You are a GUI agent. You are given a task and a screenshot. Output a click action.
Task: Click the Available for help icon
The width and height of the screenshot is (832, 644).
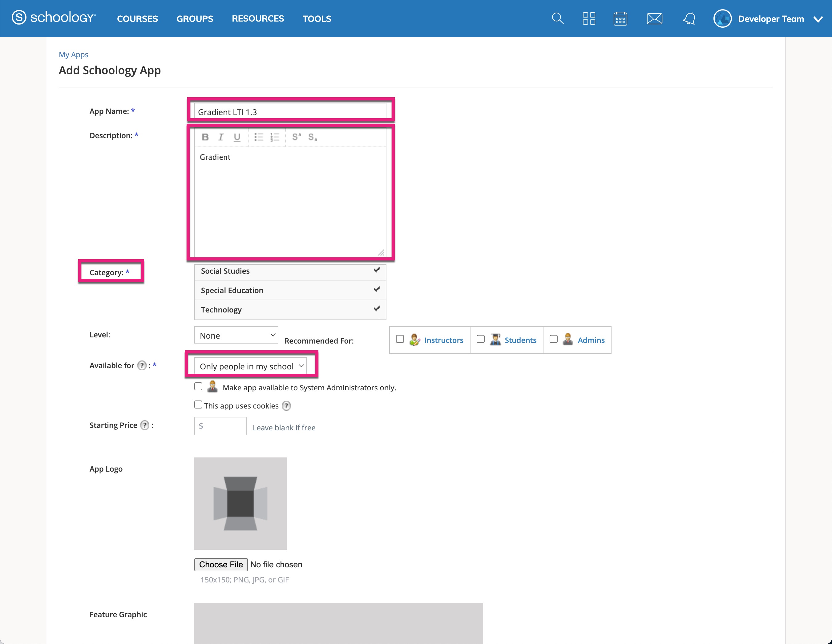click(142, 365)
